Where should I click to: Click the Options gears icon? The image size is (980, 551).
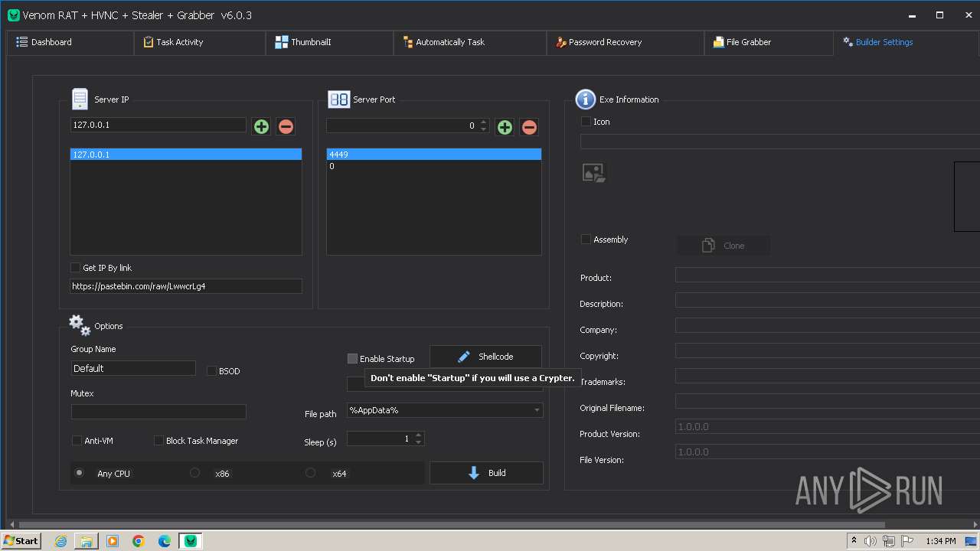[80, 325]
